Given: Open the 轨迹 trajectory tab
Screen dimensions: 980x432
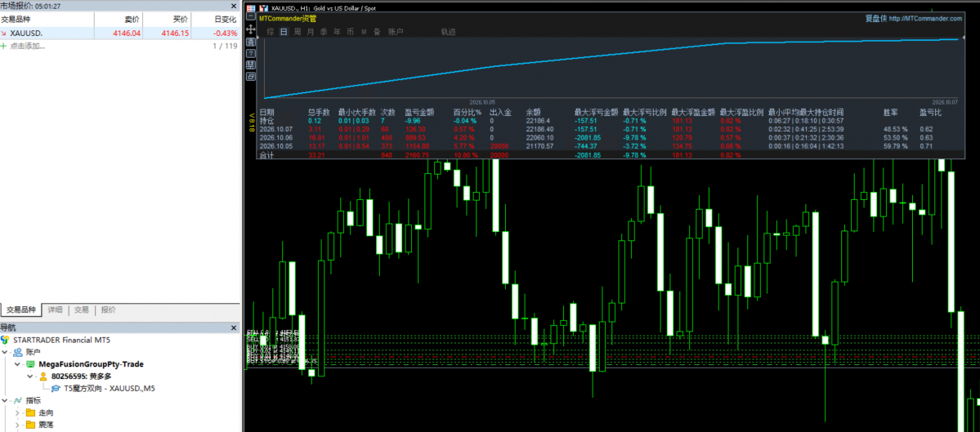Looking at the screenshot, I should point(448,31).
